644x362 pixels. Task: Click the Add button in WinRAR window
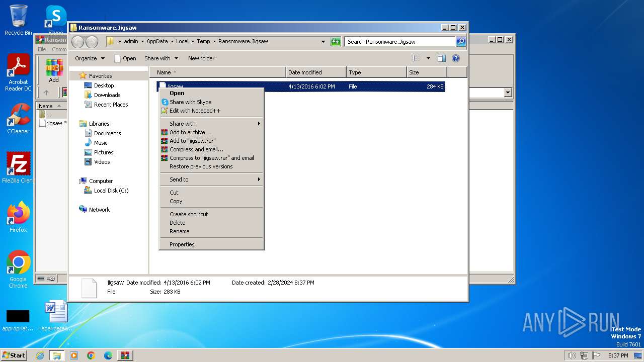pos(54,70)
